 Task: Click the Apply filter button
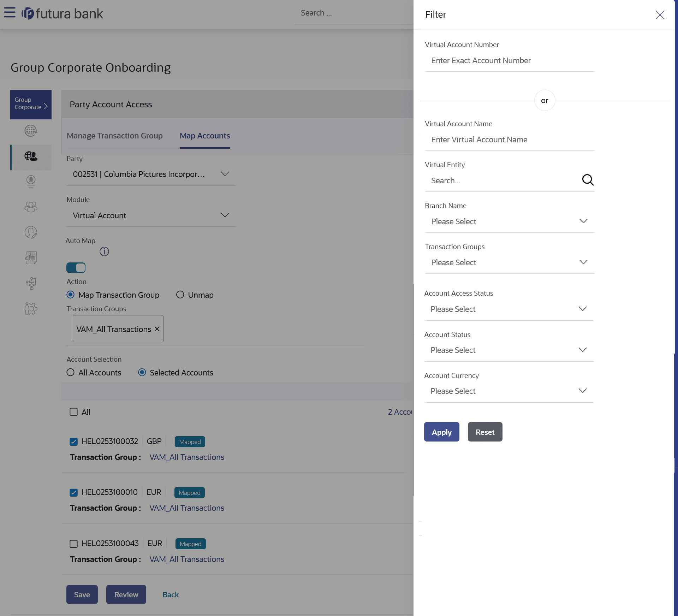[x=441, y=432]
